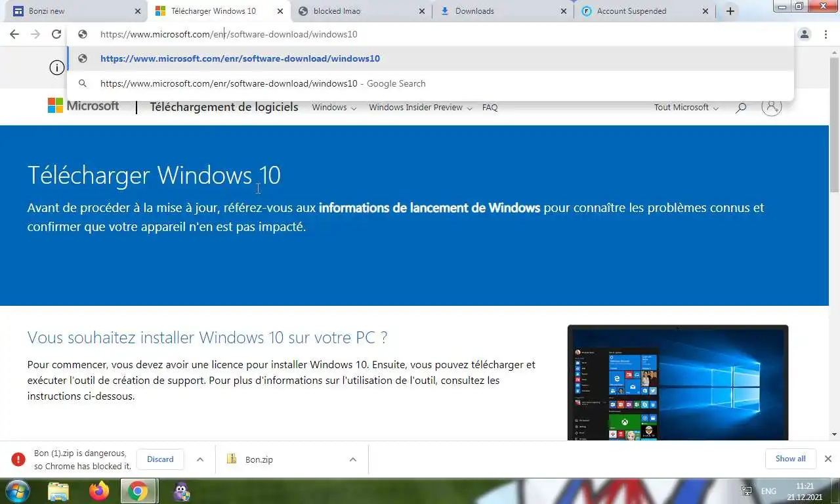840x504 pixels.
Task: Click the page scrollbar down arrow
Action: [834, 434]
